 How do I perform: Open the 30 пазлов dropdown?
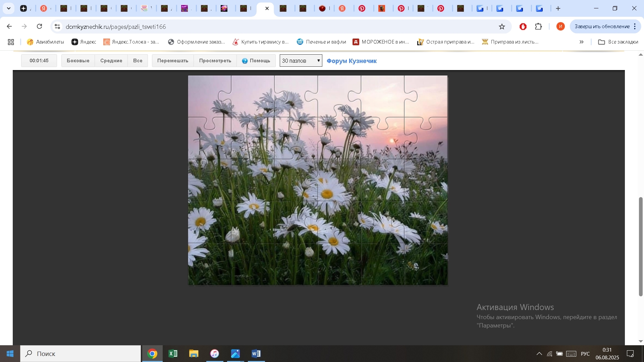coord(301,61)
